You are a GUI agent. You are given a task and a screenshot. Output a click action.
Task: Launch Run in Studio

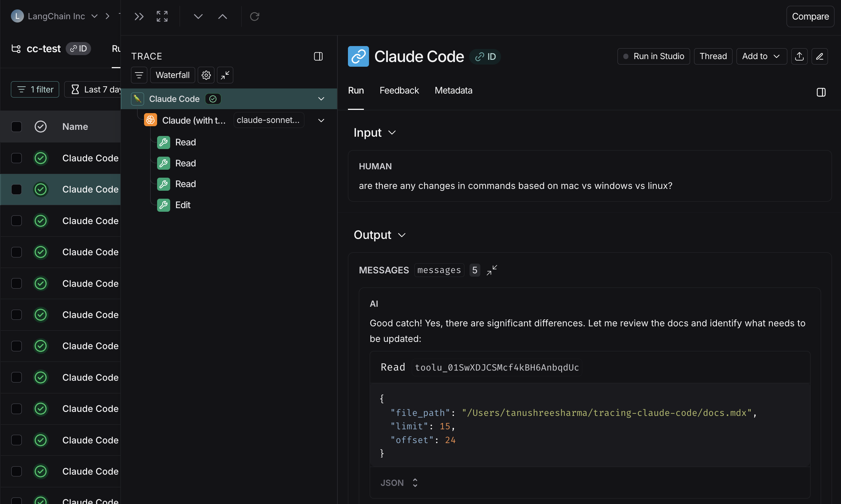tap(653, 56)
